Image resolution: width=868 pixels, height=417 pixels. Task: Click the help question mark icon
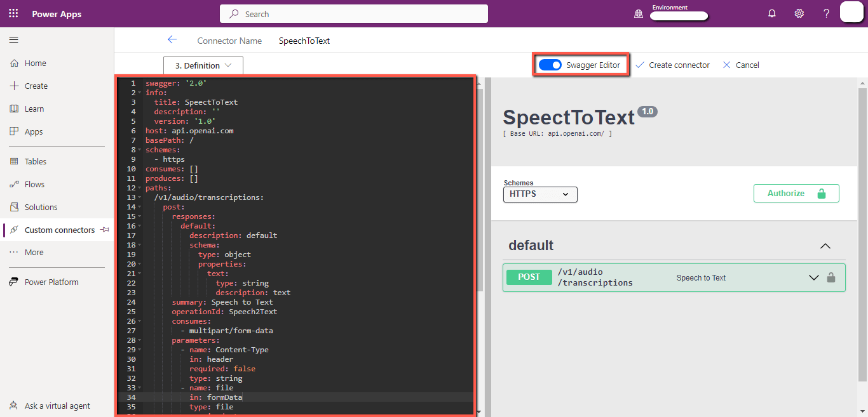tap(826, 13)
